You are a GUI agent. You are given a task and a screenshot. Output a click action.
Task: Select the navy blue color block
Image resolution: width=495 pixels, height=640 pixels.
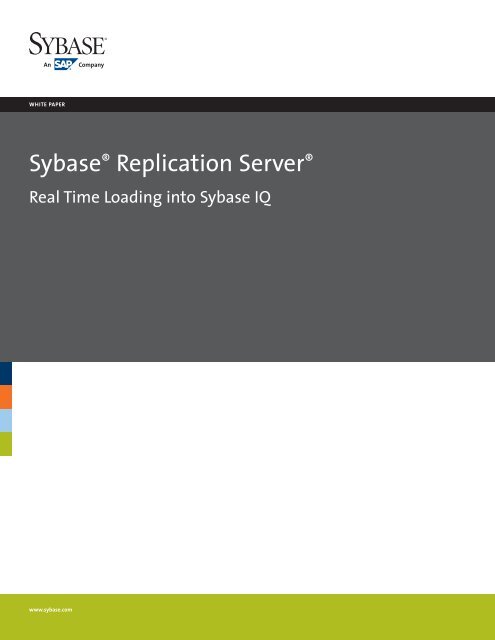(6, 373)
